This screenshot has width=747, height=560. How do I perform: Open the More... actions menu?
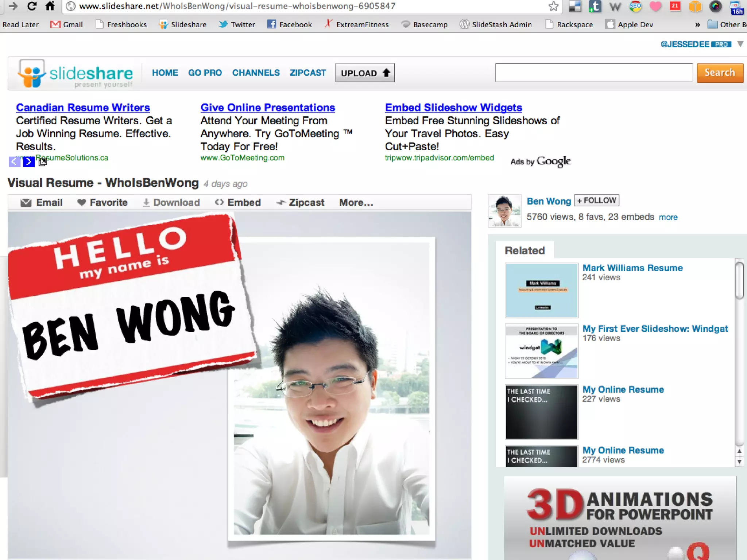(x=356, y=202)
